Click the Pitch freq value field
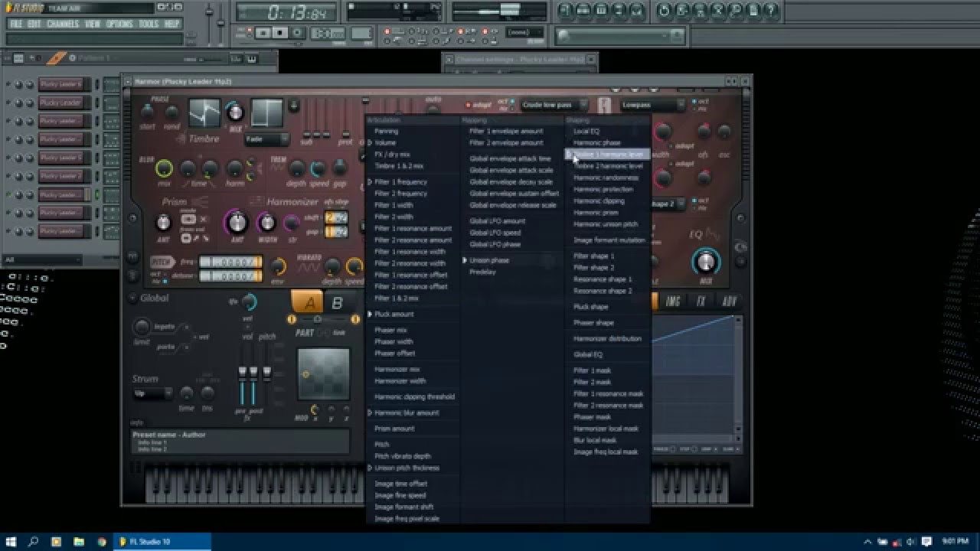 [230, 262]
